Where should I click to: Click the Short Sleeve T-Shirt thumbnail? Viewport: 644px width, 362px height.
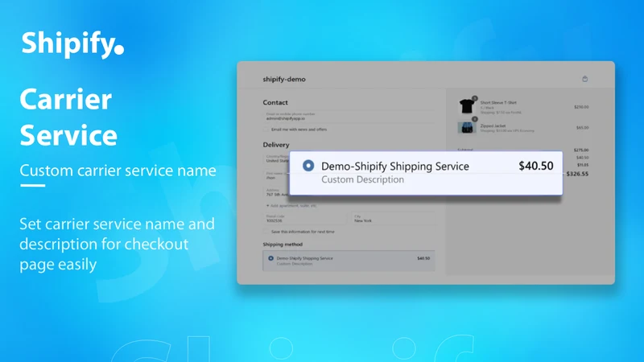467,106
